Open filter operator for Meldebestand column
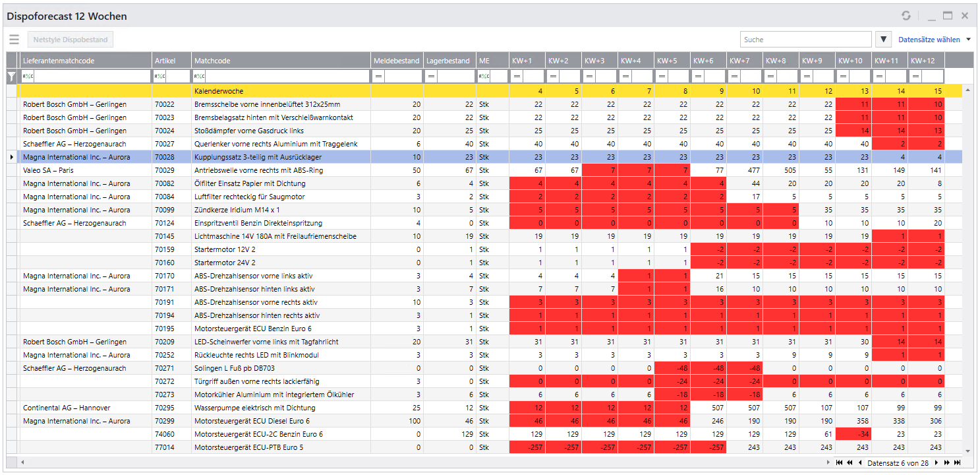Viewport: 980px width, 475px height. point(378,77)
